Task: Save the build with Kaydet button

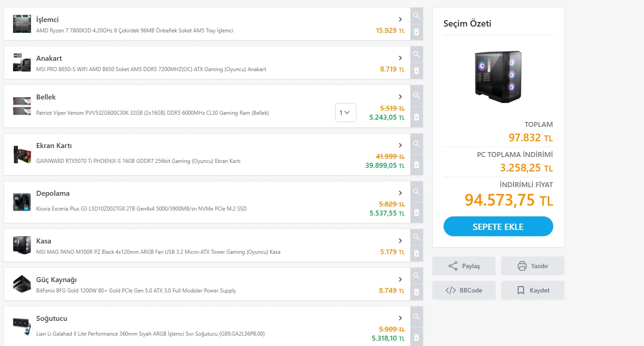Action: (x=533, y=290)
